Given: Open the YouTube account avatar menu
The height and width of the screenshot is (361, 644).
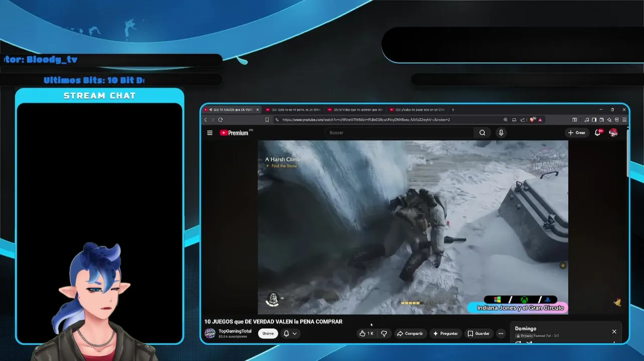Looking at the screenshot, I should point(613,133).
